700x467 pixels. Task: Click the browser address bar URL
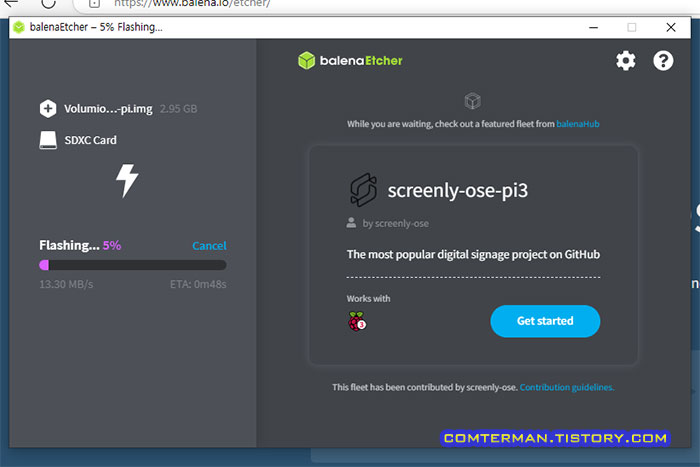tap(192, 4)
